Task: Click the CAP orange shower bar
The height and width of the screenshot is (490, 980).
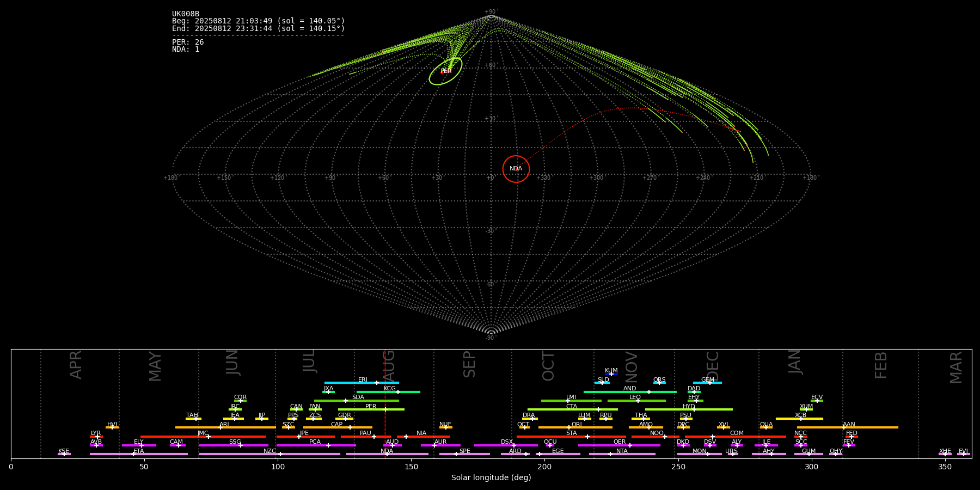Action: 338,427
